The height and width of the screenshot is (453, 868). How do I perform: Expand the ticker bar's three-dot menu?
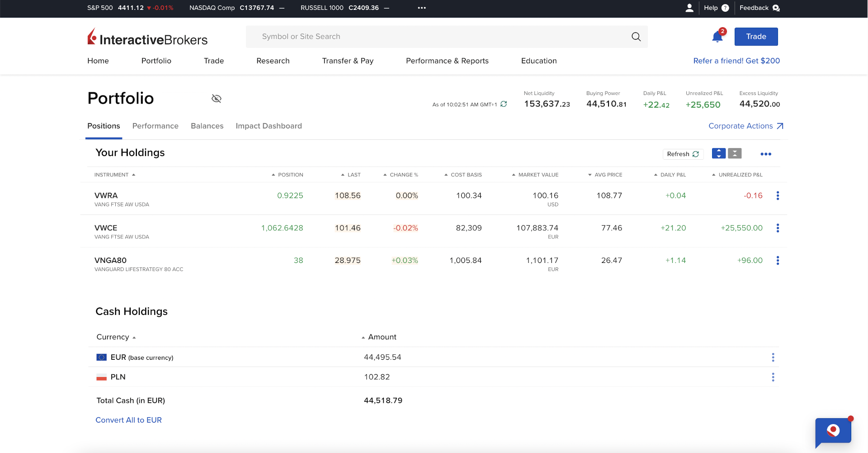422,8
